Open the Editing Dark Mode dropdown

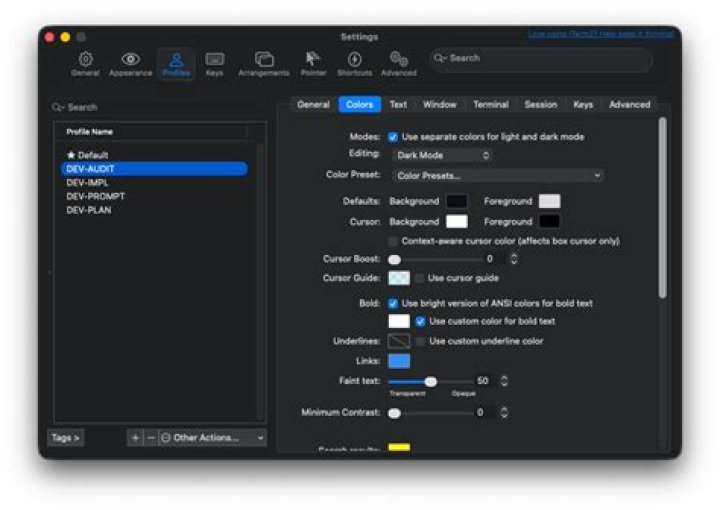tap(443, 155)
